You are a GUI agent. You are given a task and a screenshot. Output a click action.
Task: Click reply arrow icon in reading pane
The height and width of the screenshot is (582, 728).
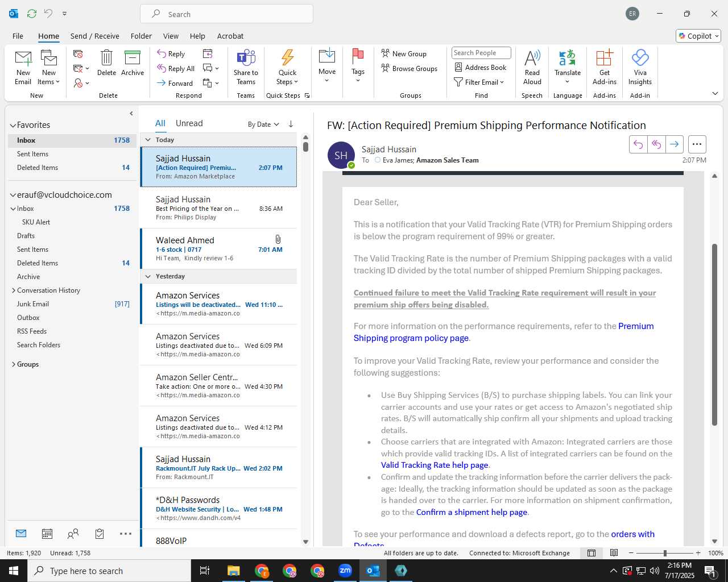(638, 144)
